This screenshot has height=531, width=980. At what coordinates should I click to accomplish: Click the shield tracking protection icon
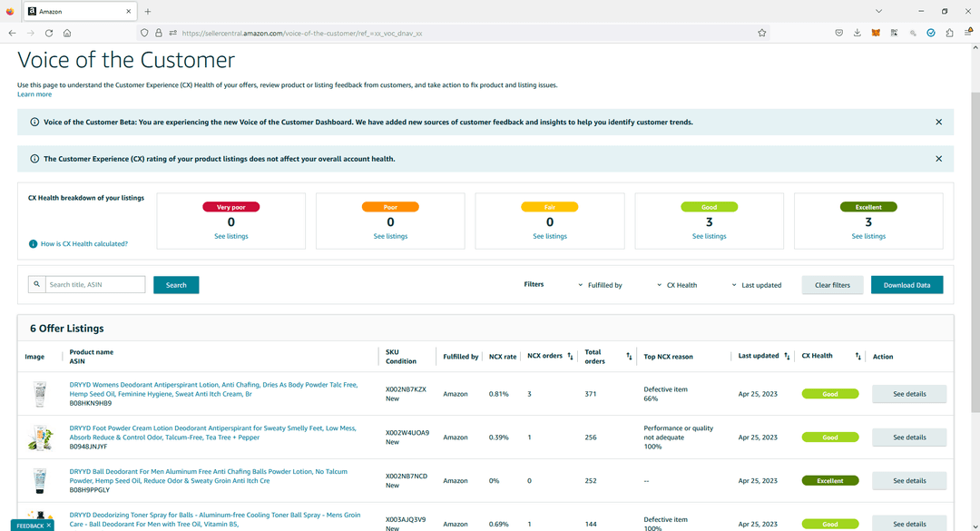point(144,34)
